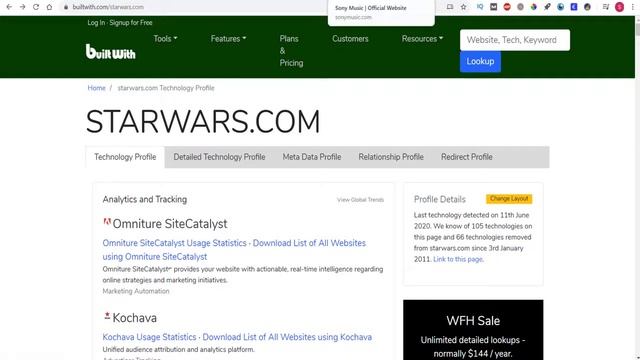Open the media playlist control icon

coord(606,7)
